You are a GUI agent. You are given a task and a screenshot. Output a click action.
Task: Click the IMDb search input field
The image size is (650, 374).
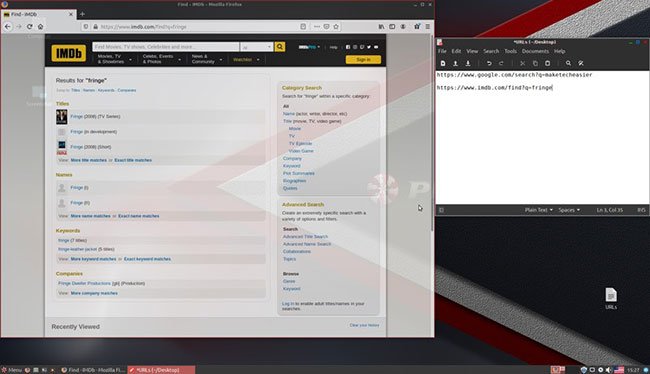pyautogui.click(x=166, y=47)
